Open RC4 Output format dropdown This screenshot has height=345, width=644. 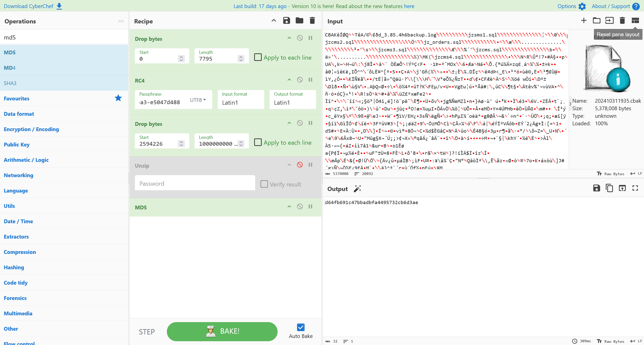tap(293, 100)
